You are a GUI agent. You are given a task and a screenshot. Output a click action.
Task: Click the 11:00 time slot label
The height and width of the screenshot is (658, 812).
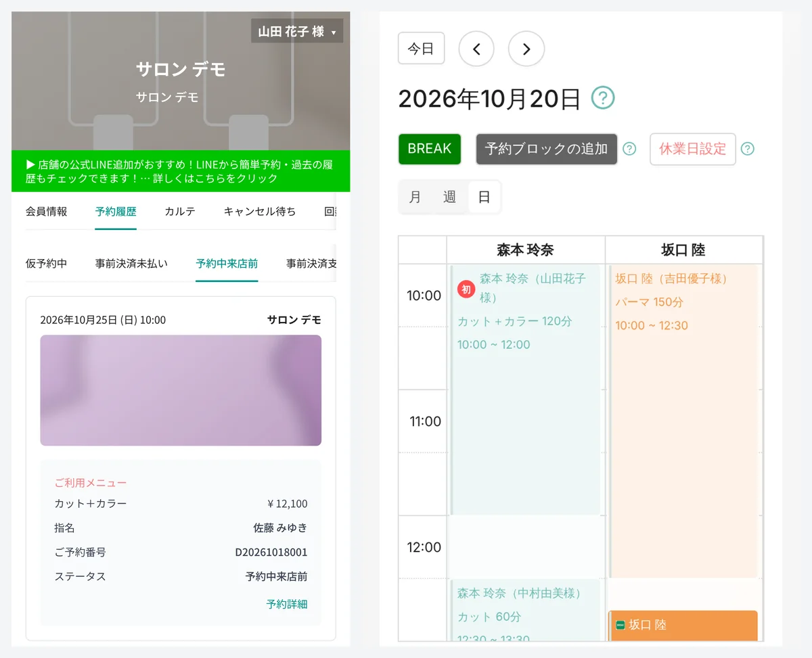425,421
